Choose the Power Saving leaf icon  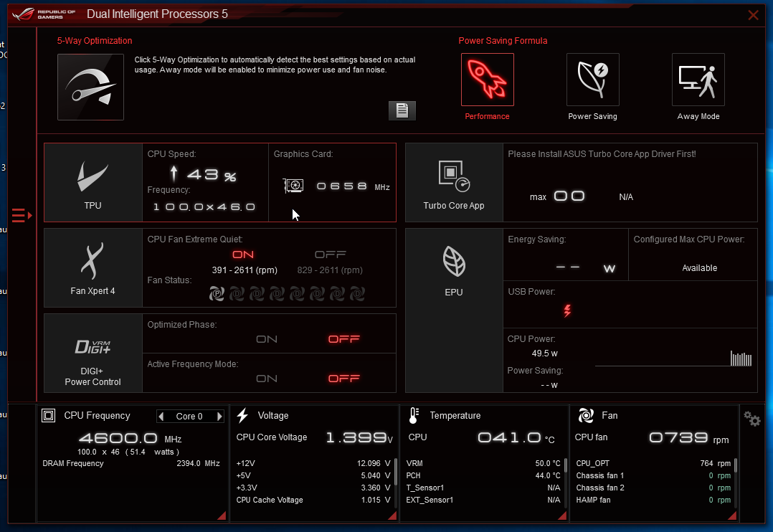(592, 80)
